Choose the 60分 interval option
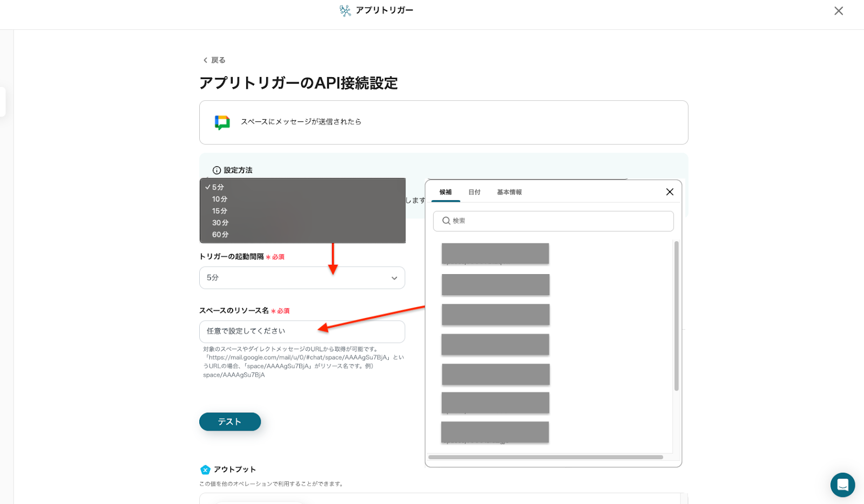 (220, 235)
